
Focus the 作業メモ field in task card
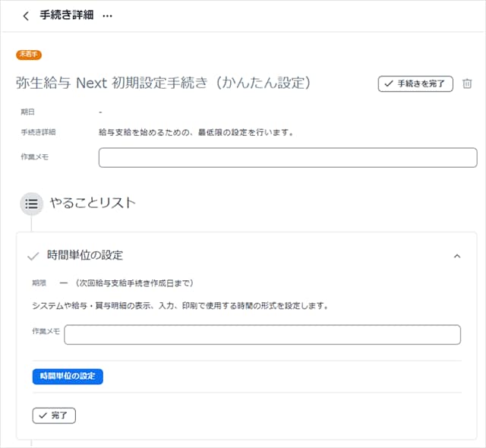pyautogui.click(x=262, y=335)
